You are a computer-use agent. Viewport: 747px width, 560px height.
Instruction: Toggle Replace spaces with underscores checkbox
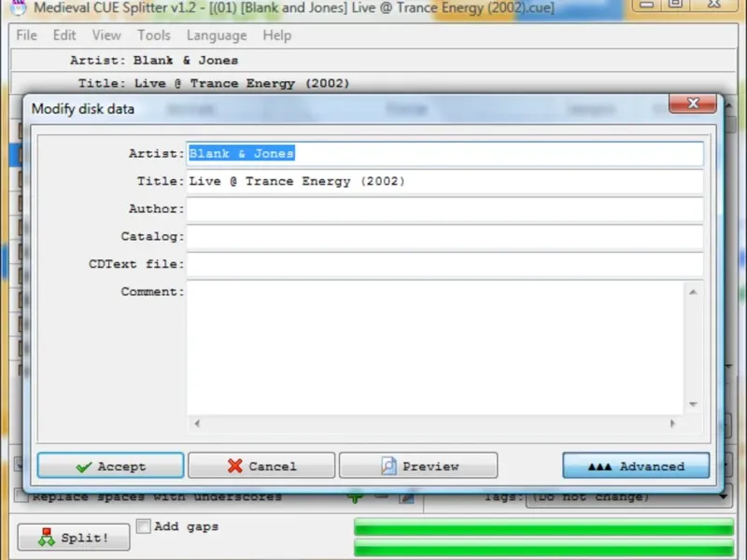click(x=21, y=497)
